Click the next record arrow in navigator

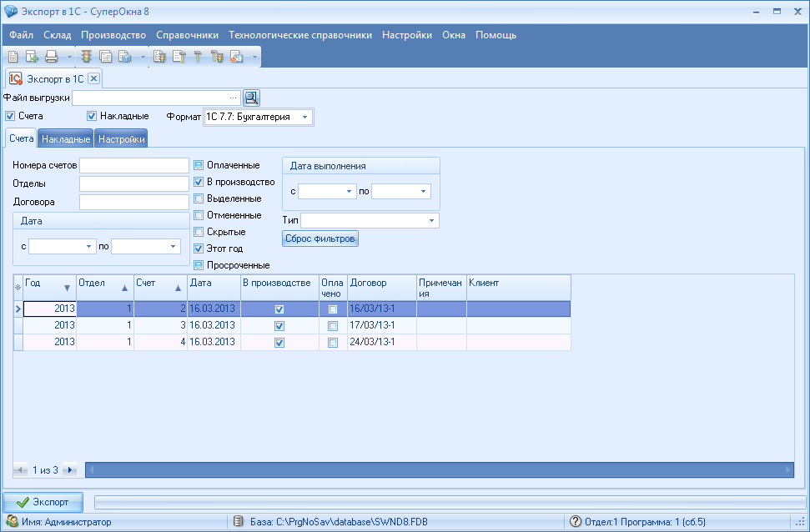70,470
